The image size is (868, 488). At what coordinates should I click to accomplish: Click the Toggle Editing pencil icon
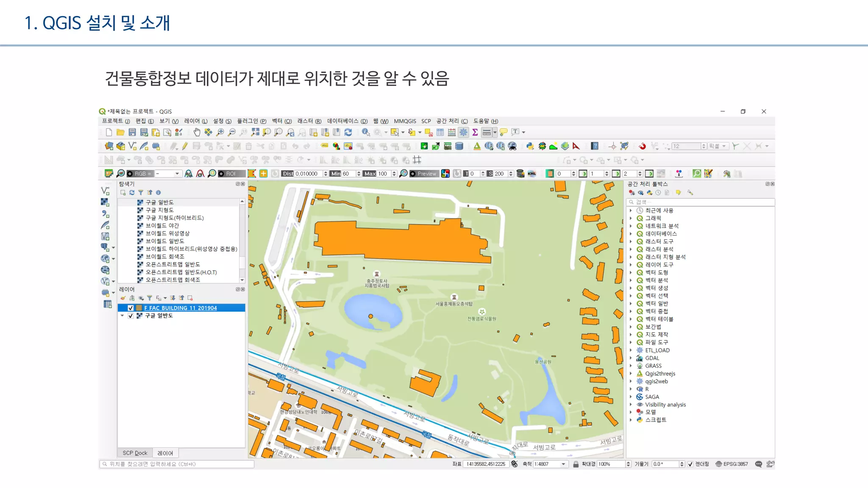[185, 146]
